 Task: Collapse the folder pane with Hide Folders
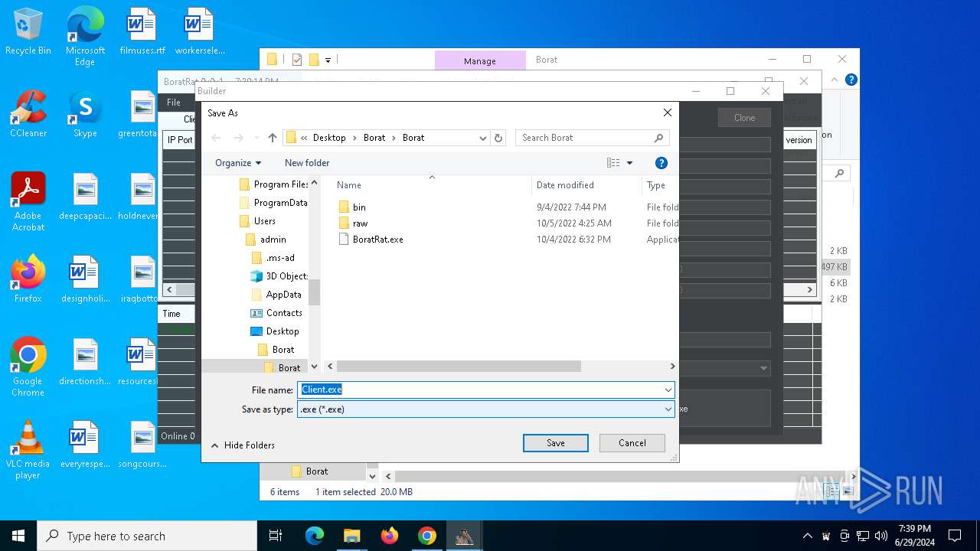(243, 445)
